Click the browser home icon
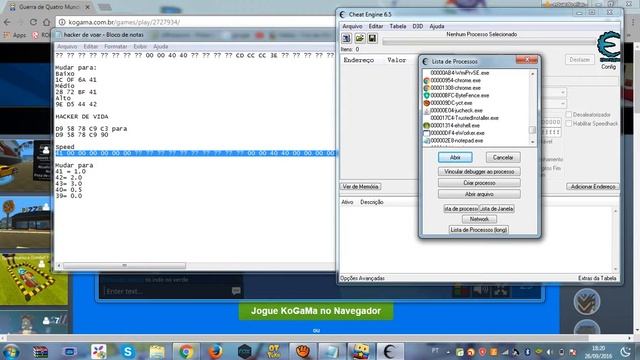The height and width of the screenshot is (360, 640). pyautogui.click(x=47, y=22)
